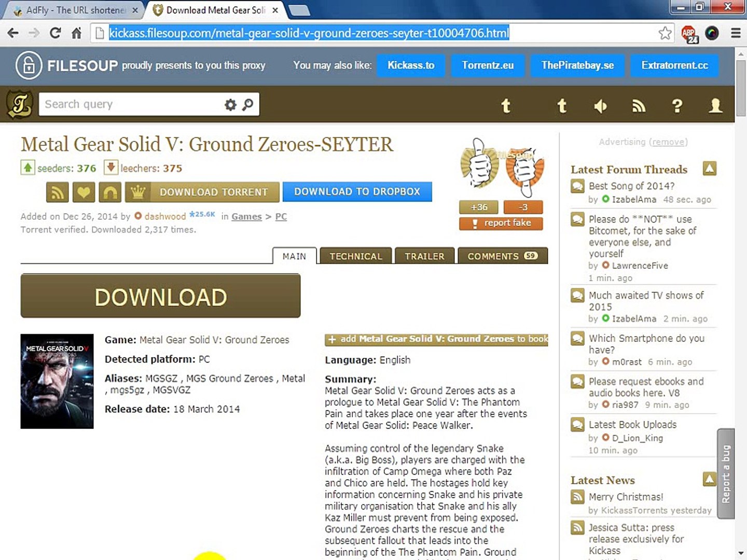
Task: Open the Report a bug side tab
Action: [x=726, y=473]
